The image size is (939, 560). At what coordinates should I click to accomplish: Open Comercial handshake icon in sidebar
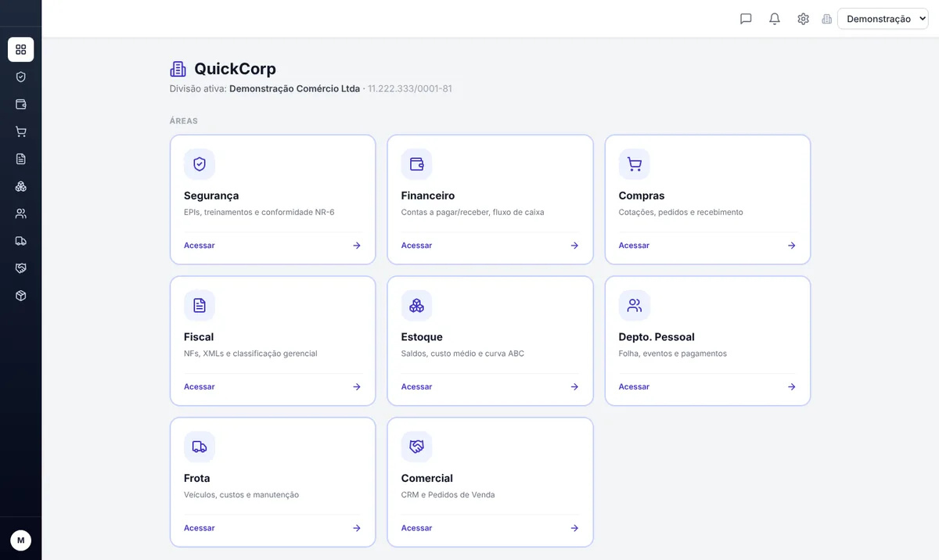(x=21, y=268)
